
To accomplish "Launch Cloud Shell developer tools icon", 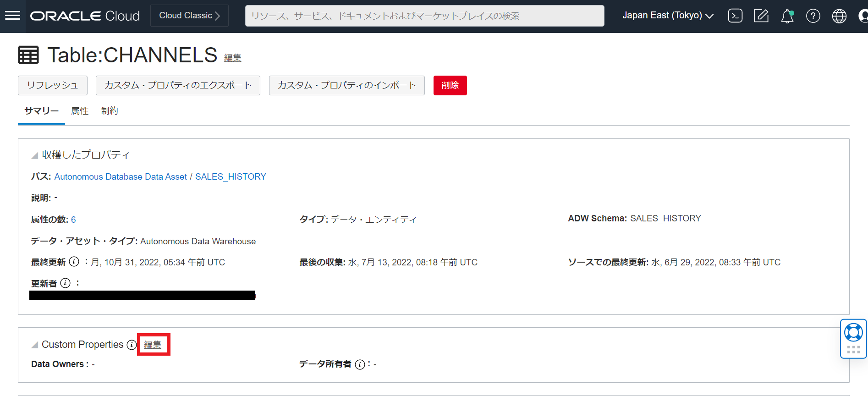I will (735, 16).
